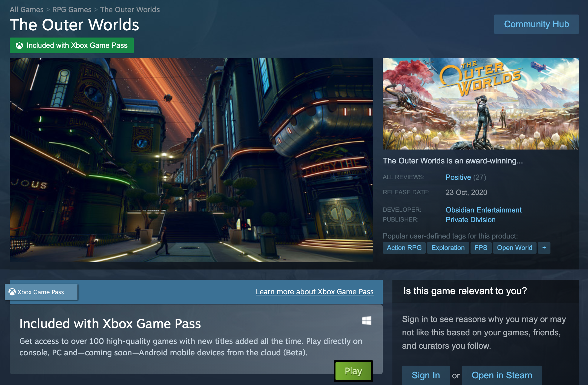The height and width of the screenshot is (385, 588).
Task: Select the Exploration tag
Action: click(448, 248)
